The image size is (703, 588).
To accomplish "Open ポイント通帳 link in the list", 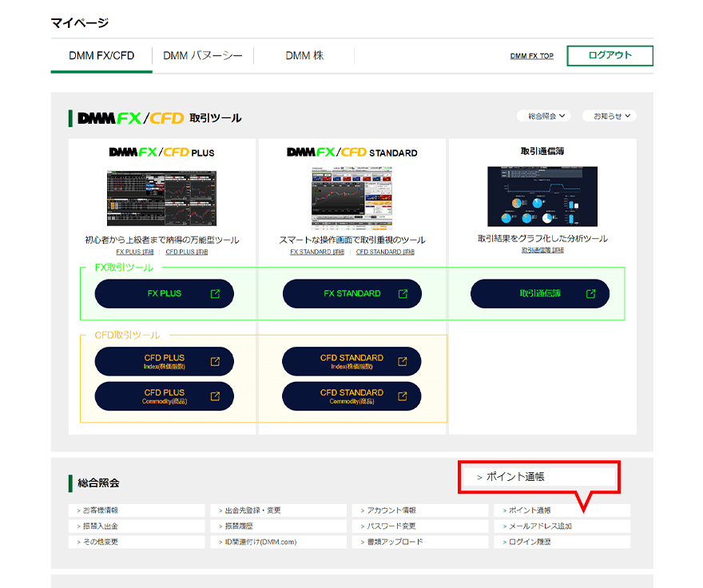I will tap(562, 511).
